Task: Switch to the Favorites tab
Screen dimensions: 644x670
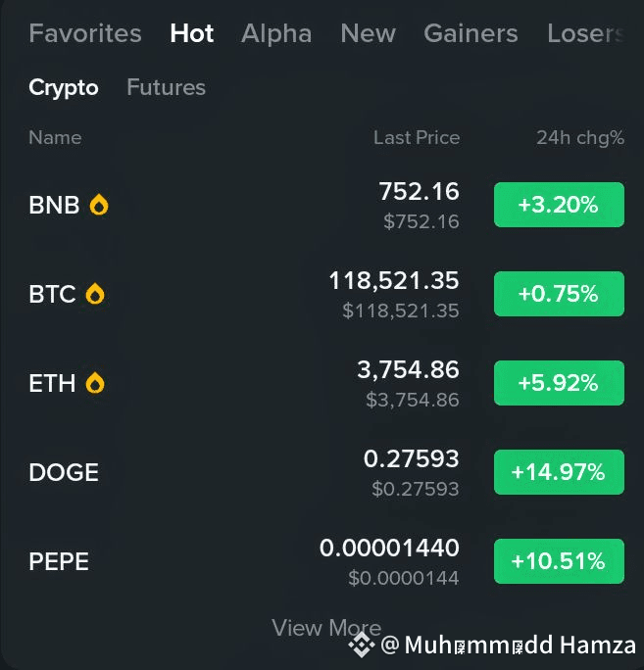Action: click(x=85, y=33)
